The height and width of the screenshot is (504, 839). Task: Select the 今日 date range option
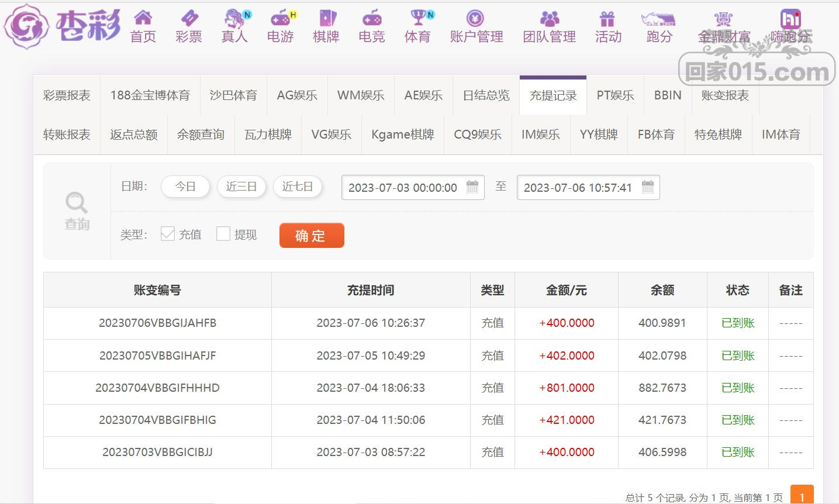(x=185, y=187)
